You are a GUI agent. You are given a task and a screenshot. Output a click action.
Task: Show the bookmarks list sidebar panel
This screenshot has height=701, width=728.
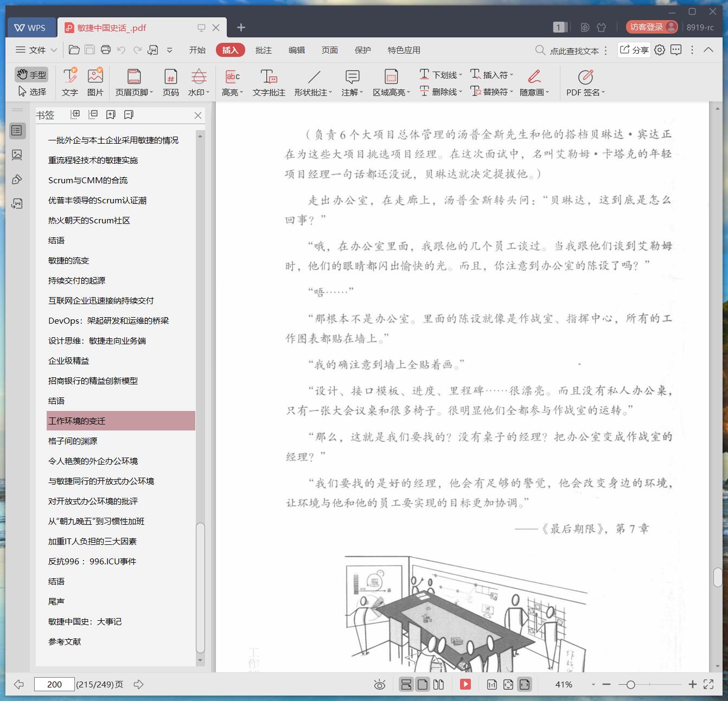click(x=17, y=130)
